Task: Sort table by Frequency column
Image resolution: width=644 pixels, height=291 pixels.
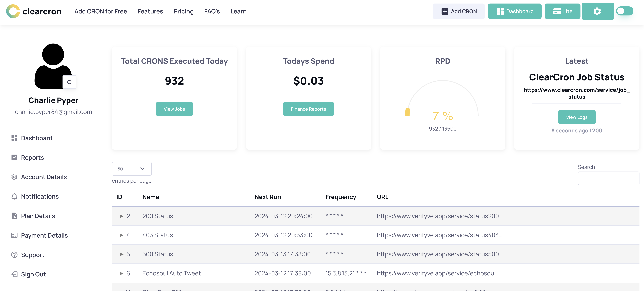Action: [x=340, y=197]
